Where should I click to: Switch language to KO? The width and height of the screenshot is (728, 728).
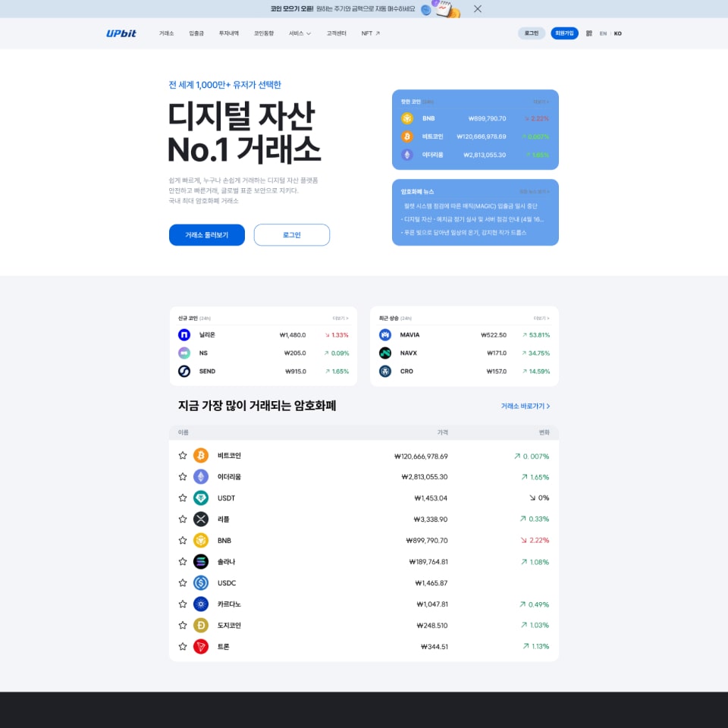tap(618, 33)
